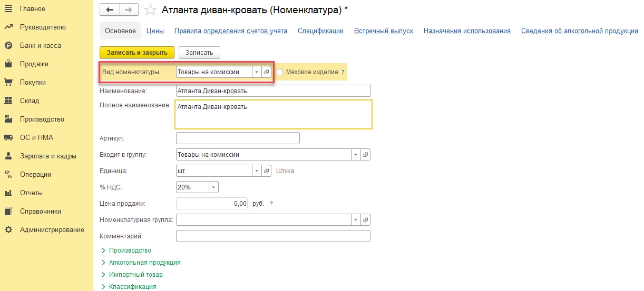Switch to the Цены tab
The width and height of the screenshot is (644, 291).
[155, 31]
